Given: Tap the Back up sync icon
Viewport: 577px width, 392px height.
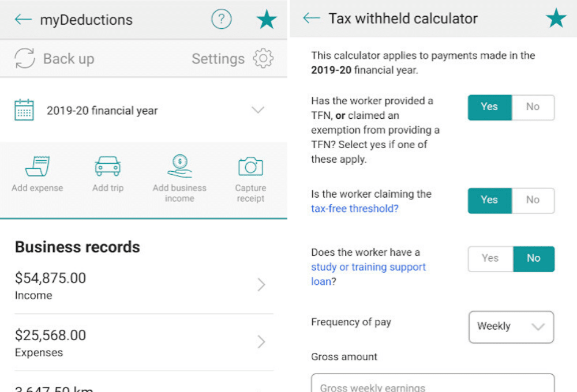Looking at the screenshot, I should (x=25, y=58).
